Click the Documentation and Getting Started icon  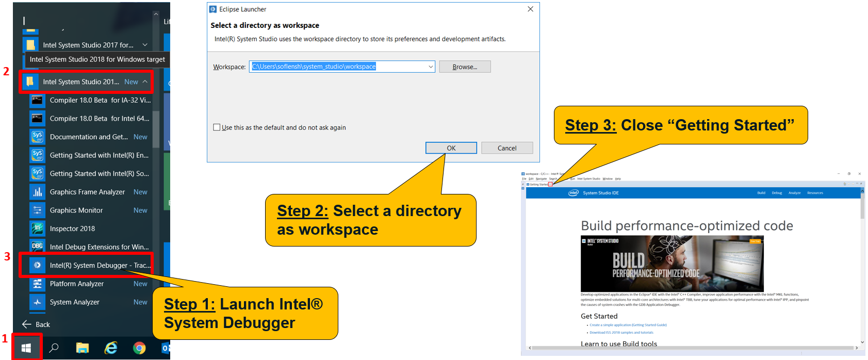[37, 137]
